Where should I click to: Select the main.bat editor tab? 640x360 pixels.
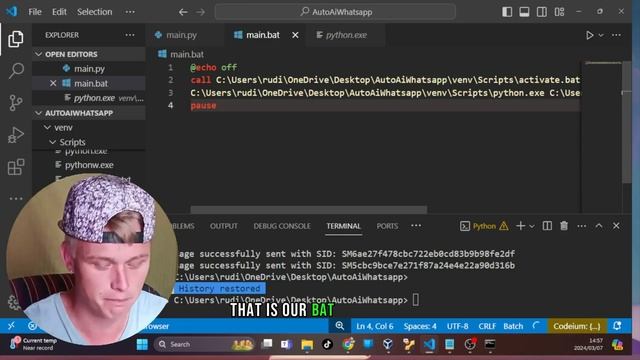(x=263, y=35)
